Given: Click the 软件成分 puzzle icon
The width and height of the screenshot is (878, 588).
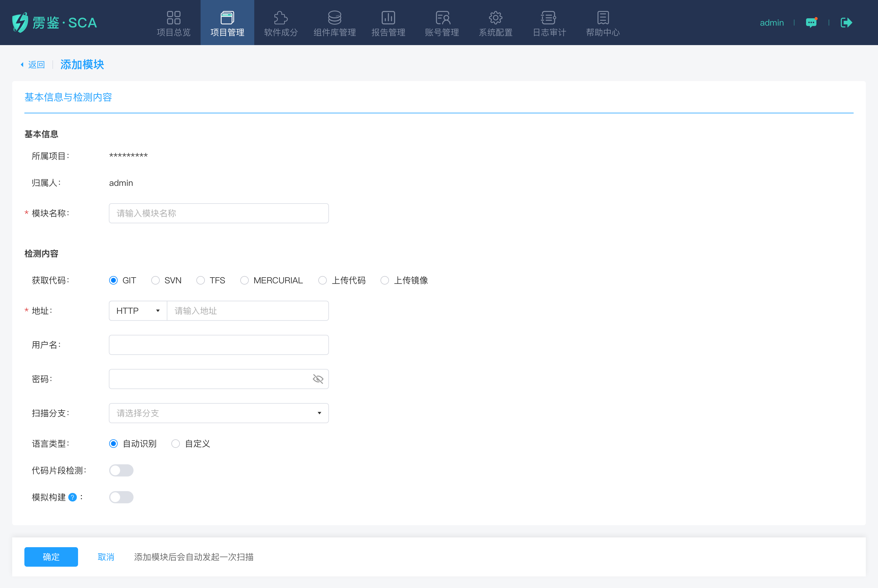Looking at the screenshot, I should [x=281, y=18].
